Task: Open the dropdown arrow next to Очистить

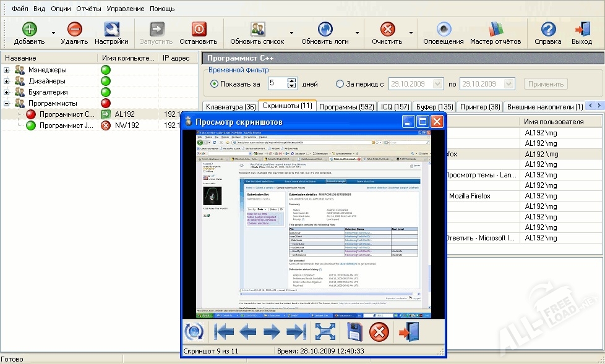Action: 411,33
